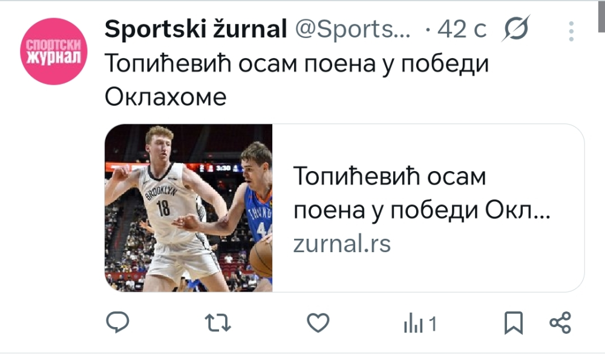Screen dimensions: 605x364
Task: Like the post with the heart icon
Action: tap(318, 322)
